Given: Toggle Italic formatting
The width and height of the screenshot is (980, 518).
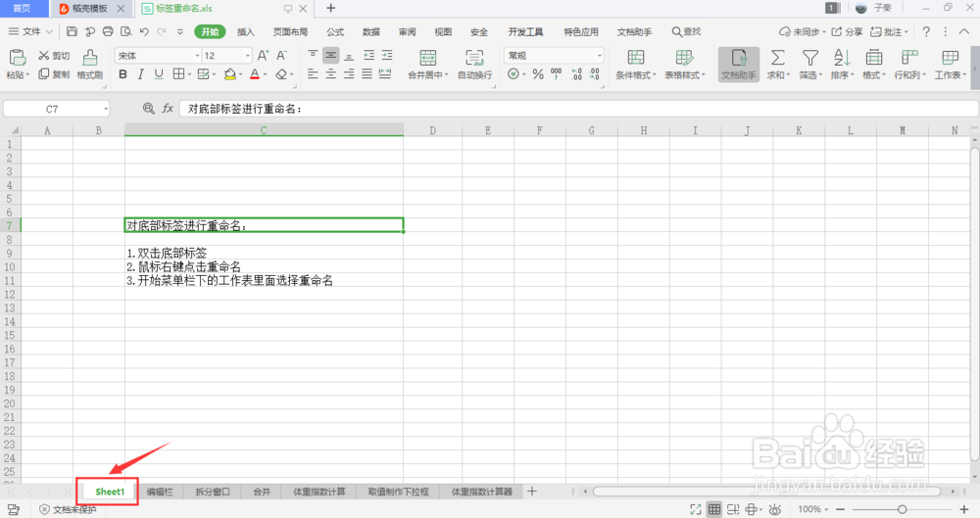Looking at the screenshot, I should pos(140,74).
